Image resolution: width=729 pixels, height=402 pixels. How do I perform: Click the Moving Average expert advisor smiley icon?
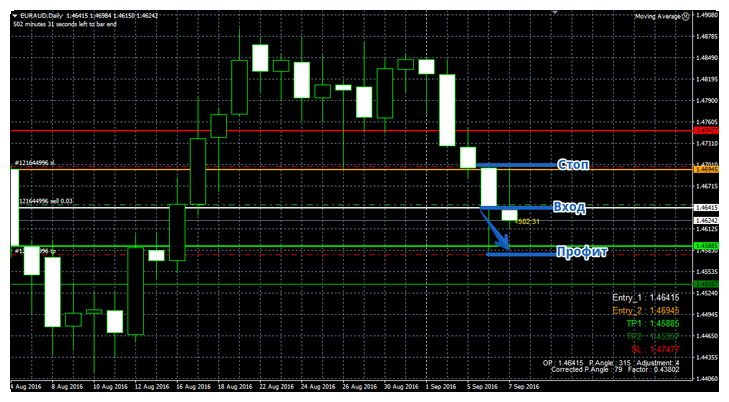click(687, 16)
